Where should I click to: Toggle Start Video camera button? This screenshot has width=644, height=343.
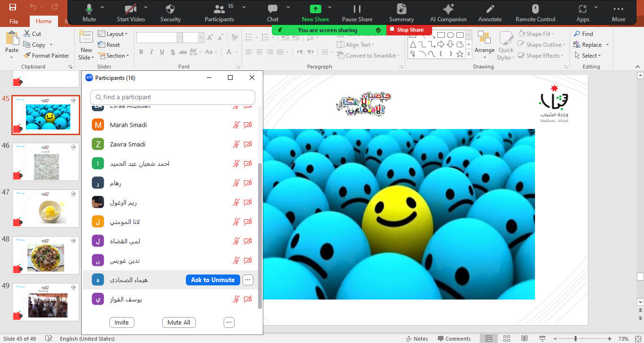pos(130,9)
